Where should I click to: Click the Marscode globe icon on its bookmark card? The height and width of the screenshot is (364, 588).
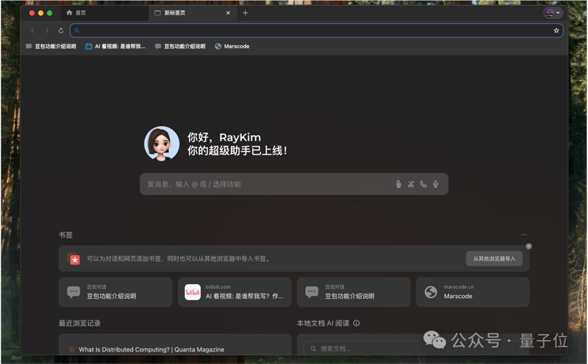coord(431,292)
